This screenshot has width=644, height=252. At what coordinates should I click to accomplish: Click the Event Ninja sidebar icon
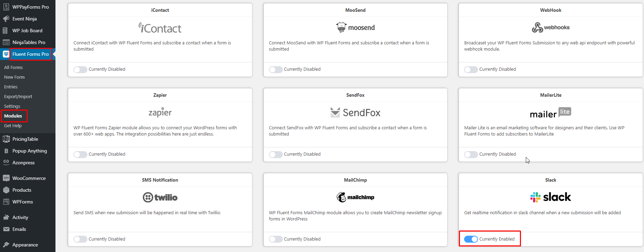click(6, 19)
